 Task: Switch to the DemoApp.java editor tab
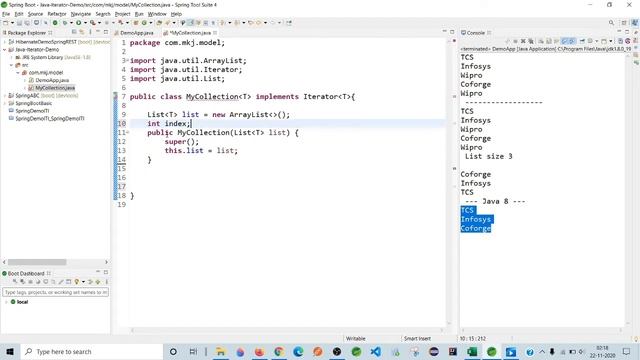point(137,33)
